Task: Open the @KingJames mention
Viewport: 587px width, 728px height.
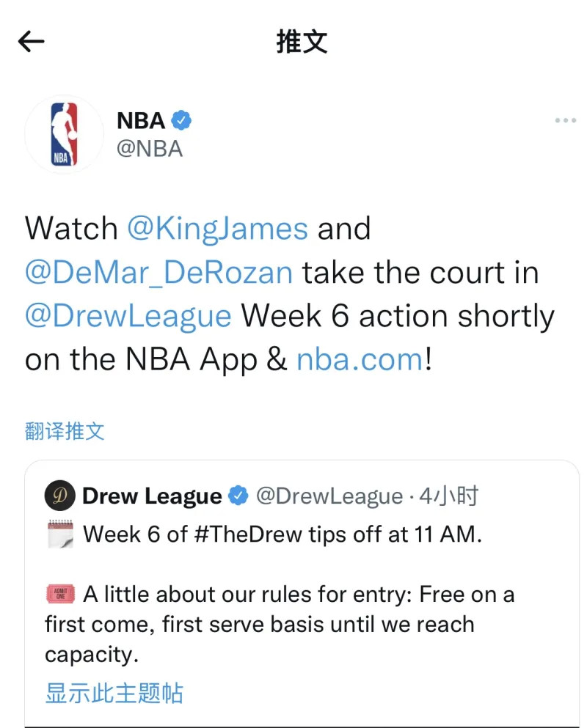Action: (x=217, y=229)
